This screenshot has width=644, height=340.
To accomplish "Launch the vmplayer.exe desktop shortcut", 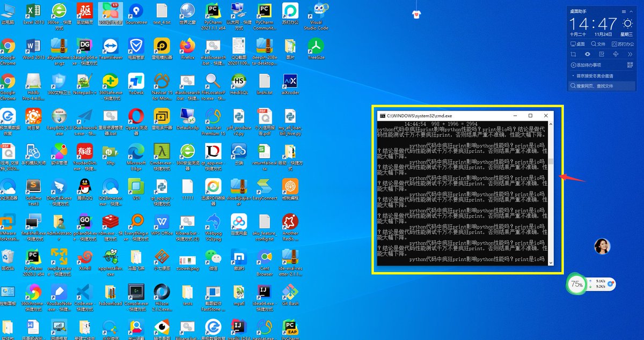I will [59, 262].
